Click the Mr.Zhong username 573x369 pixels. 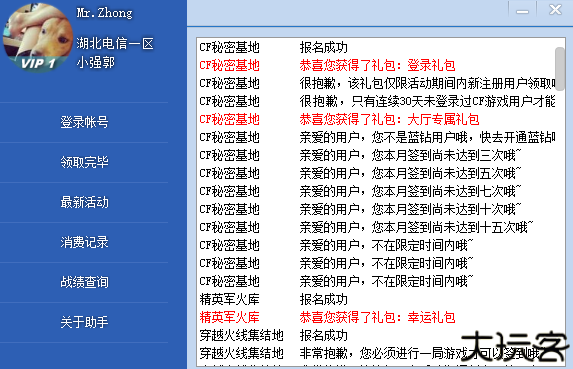click(x=105, y=13)
